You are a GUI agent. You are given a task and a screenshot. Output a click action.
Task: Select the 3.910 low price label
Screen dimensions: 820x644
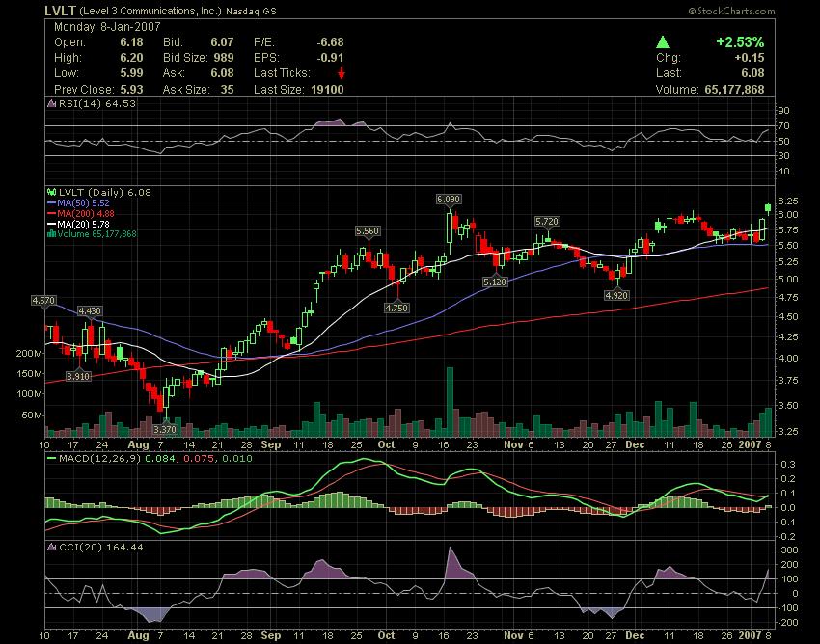78,376
